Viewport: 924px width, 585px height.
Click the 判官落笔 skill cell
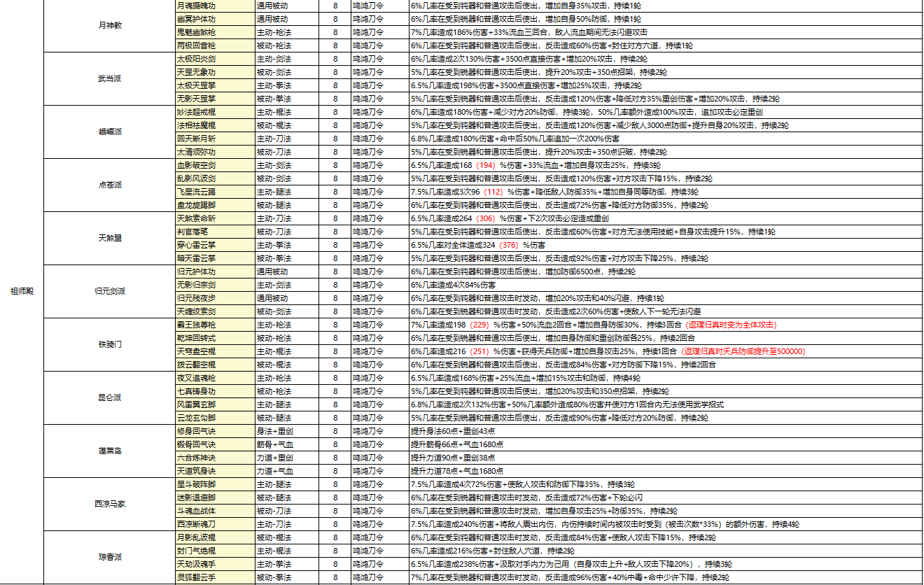(215, 232)
